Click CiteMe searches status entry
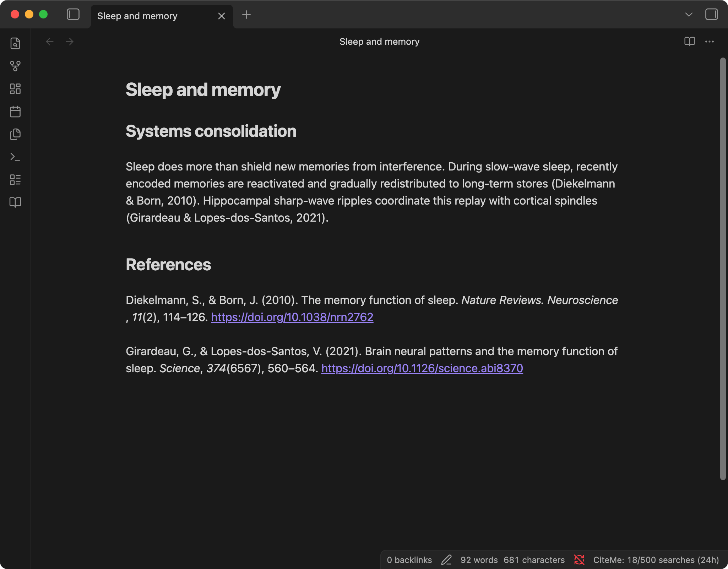Screen dimensions: 728x569 coord(656,560)
